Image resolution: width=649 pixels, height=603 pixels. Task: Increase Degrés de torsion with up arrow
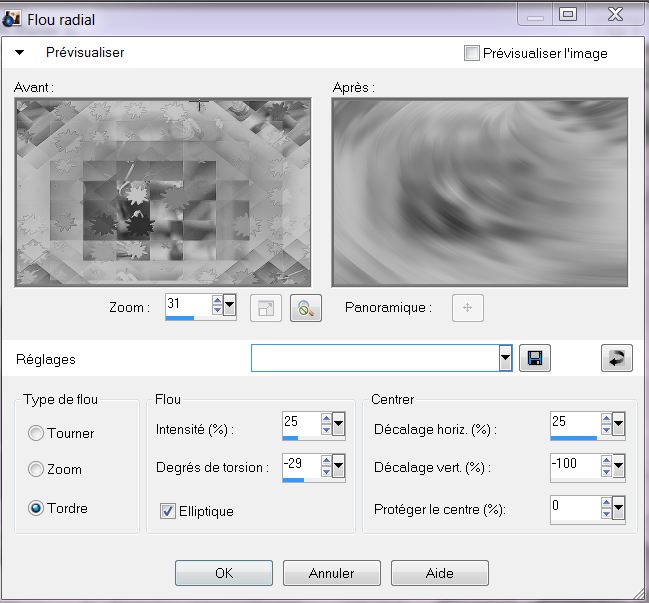tap(326, 461)
